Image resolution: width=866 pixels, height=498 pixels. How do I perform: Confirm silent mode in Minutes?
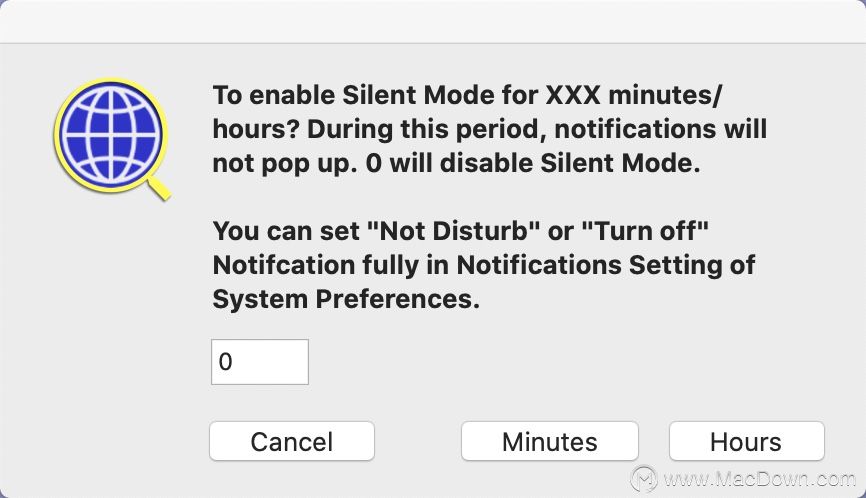coord(549,441)
